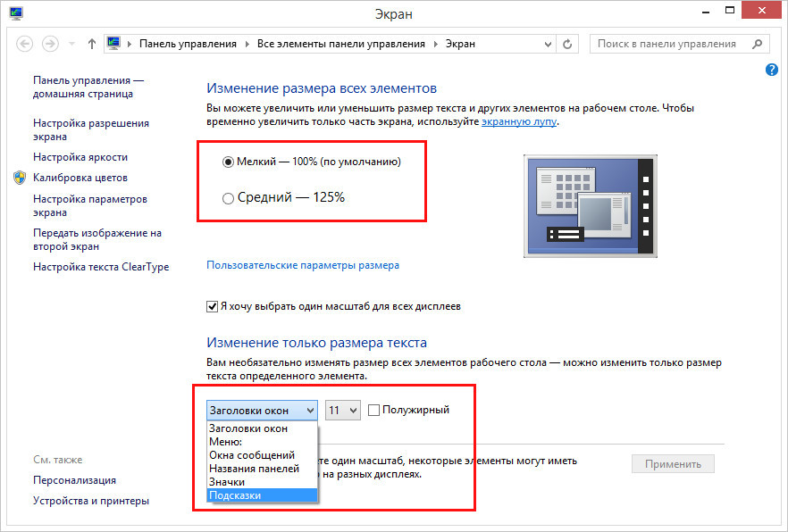Minimize the Экран window

pos(706,12)
